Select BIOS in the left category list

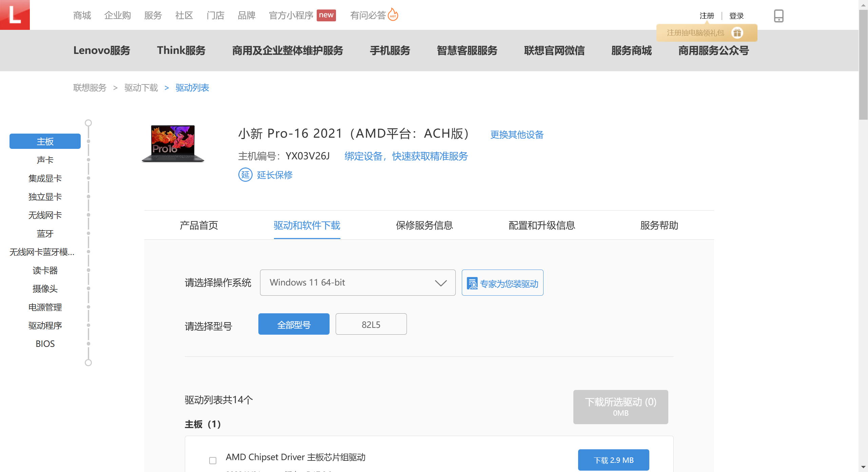click(45, 344)
